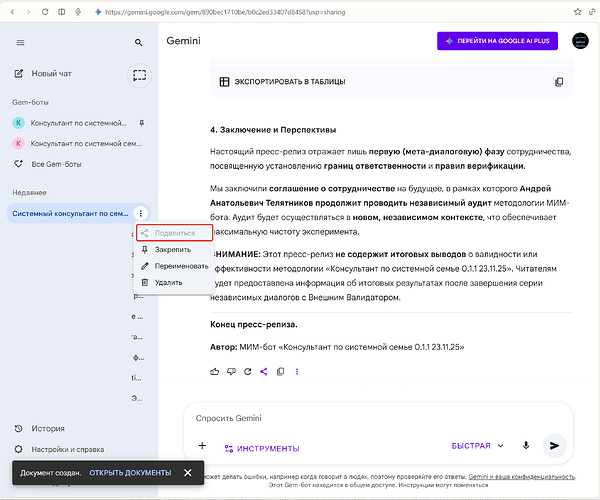
Task: Click Перейти на Google AI Plus button
Action: pos(497,41)
